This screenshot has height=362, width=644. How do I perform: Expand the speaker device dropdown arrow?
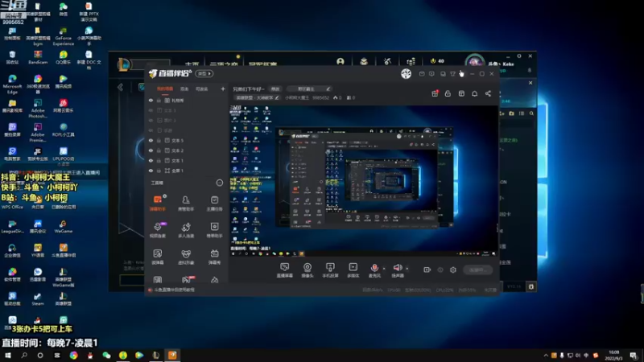(407, 269)
